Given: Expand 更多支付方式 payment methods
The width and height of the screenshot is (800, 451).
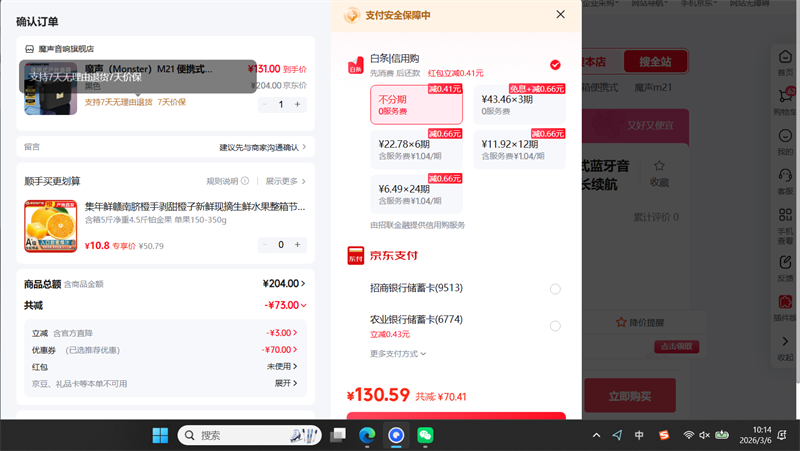Looking at the screenshot, I should [x=398, y=353].
